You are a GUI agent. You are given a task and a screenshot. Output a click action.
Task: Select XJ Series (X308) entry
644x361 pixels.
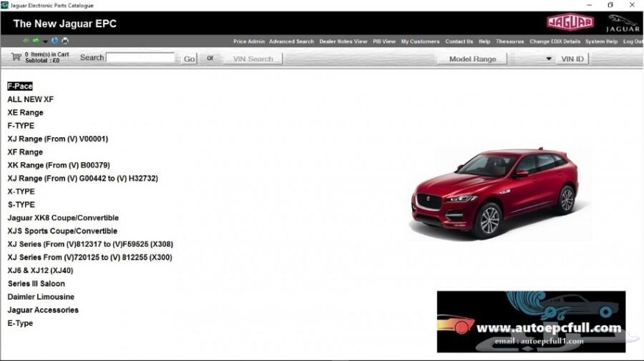[x=90, y=244]
